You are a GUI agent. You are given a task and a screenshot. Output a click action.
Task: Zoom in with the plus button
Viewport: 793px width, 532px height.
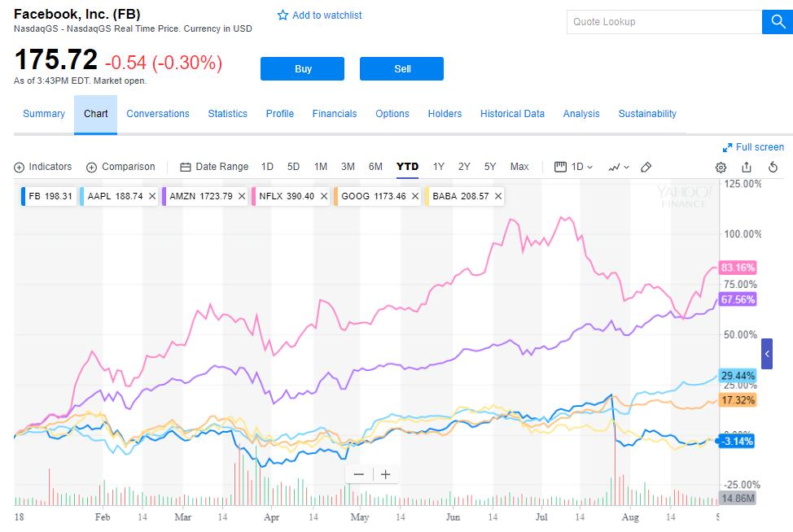coord(386,474)
